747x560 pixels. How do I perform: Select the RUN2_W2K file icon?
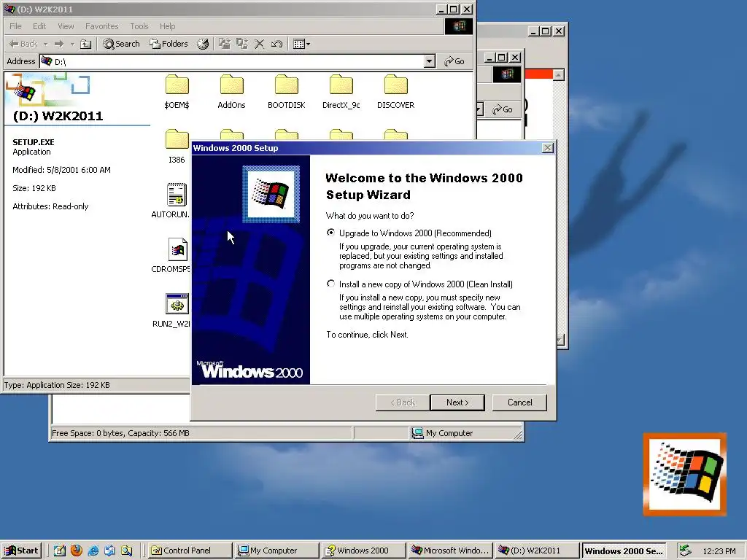click(x=177, y=304)
